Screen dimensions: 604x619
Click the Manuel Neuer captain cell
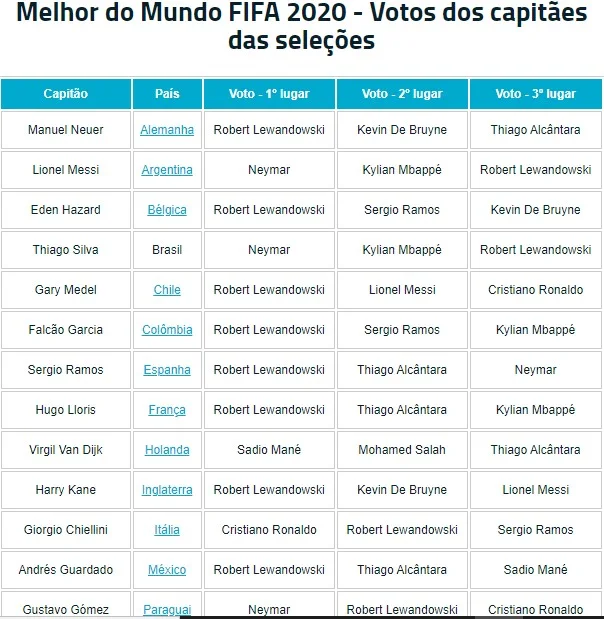coord(66,130)
